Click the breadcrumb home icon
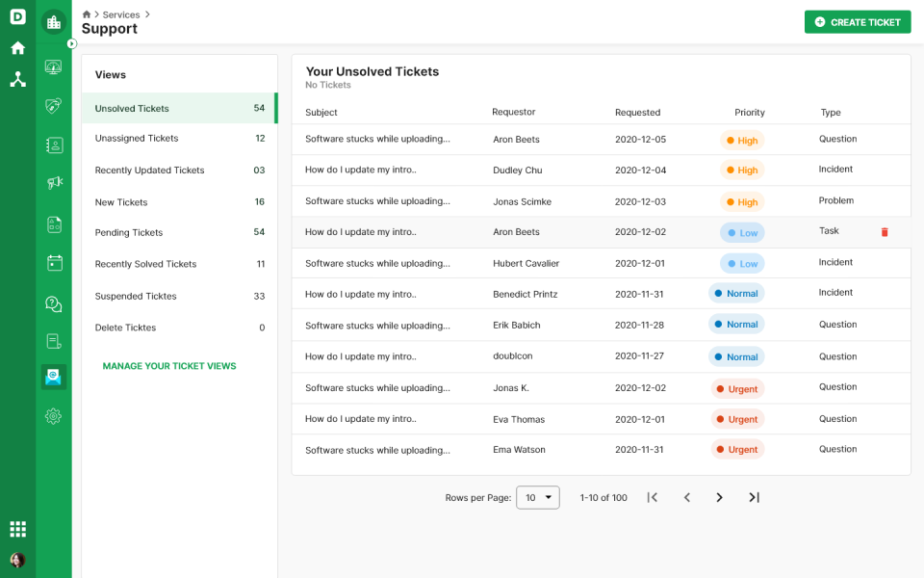The height and width of the screenshot is (578, 924). tap(87, 14)
